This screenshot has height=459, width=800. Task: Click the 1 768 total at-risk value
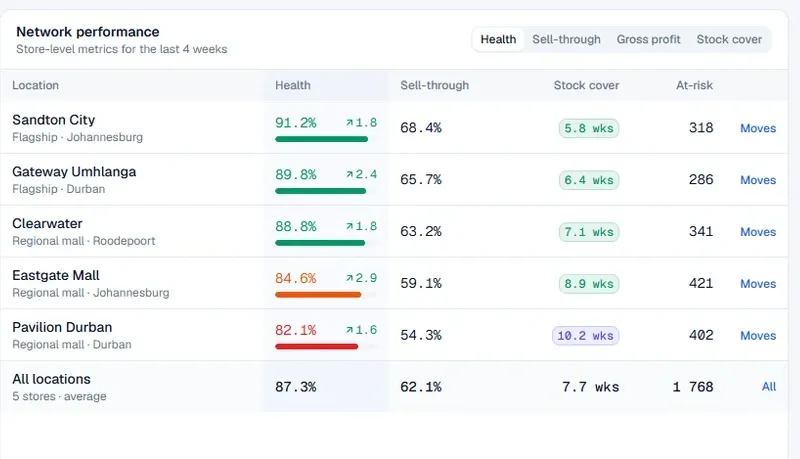pyautogui.click(x=693, y=387)
